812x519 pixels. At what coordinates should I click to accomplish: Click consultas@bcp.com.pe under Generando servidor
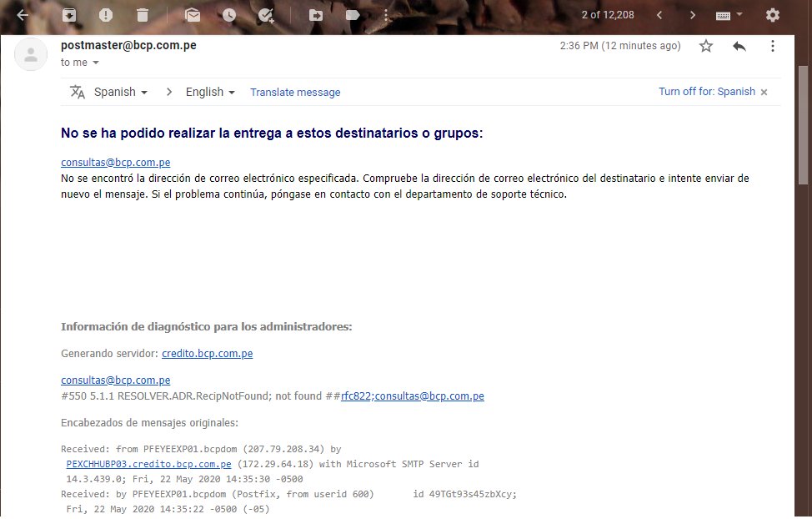tap(116, 380)
